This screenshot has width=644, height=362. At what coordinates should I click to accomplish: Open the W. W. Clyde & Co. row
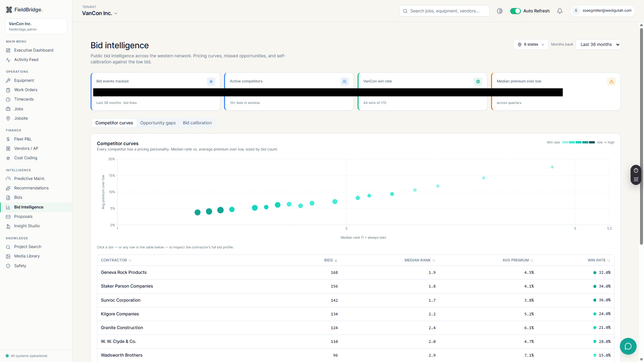tap(356, 342)
